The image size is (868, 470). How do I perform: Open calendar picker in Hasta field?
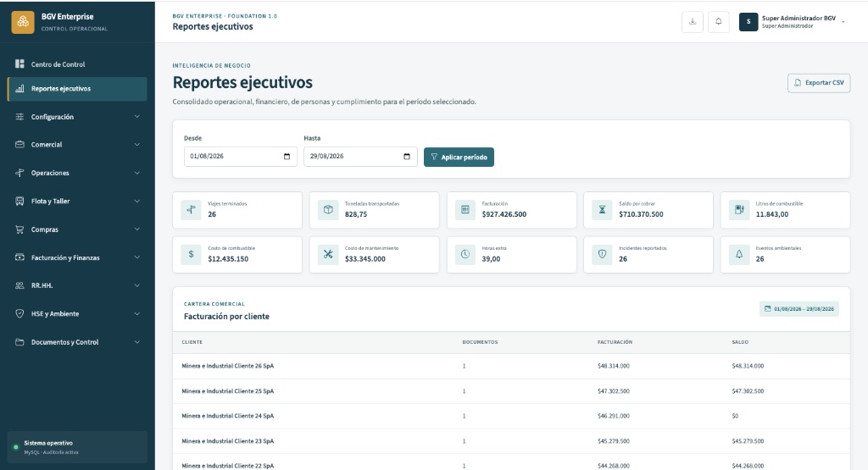(x=407, y=157)
